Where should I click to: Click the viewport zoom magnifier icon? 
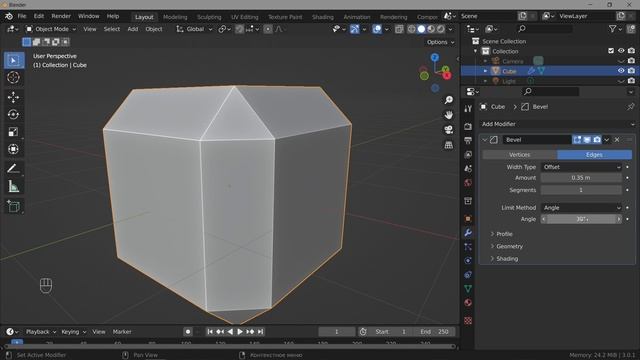coord(449,100)
